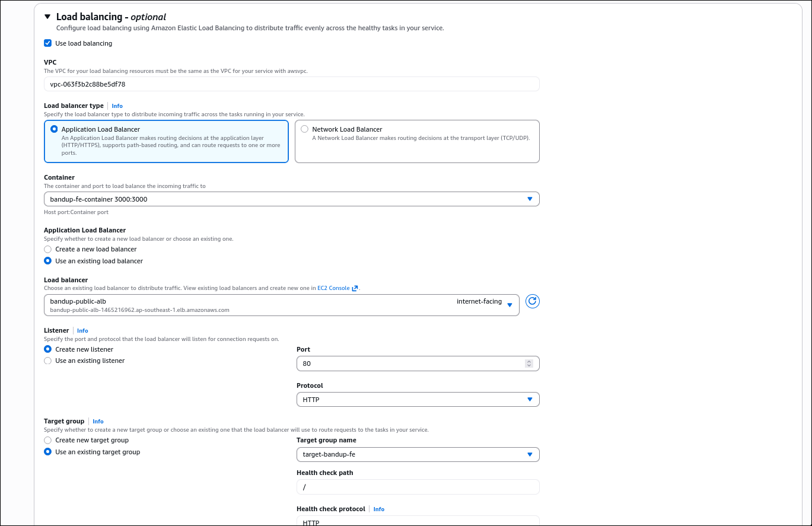Image resolution: width=812 pixels, height=526 pixels.
Task: Open the Target group name dropdown
Action: coord(530,454)
